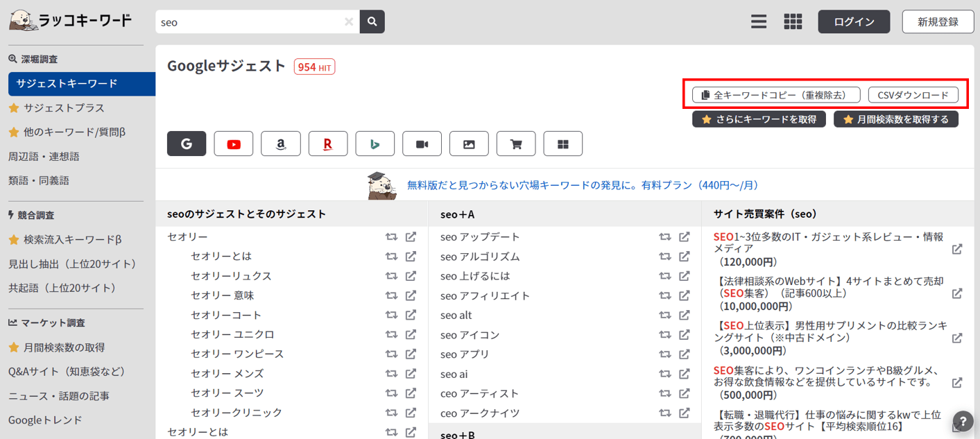Select the Rakuten suggest source
The image size is (980, 439).
tap(328, 144)
